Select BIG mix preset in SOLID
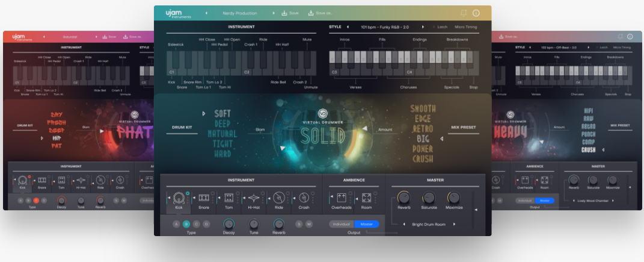The height and width of the screenshot is (262, 644). (x=423, y=139)
